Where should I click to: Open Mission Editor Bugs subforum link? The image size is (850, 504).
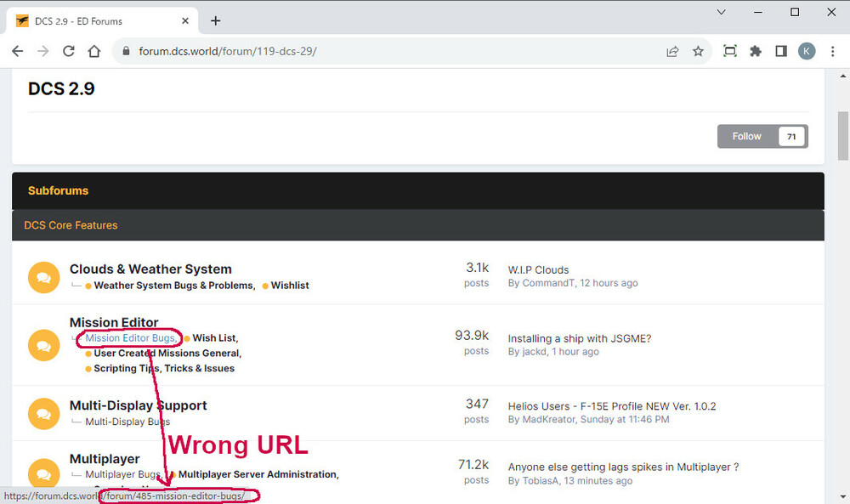[131, 338]
